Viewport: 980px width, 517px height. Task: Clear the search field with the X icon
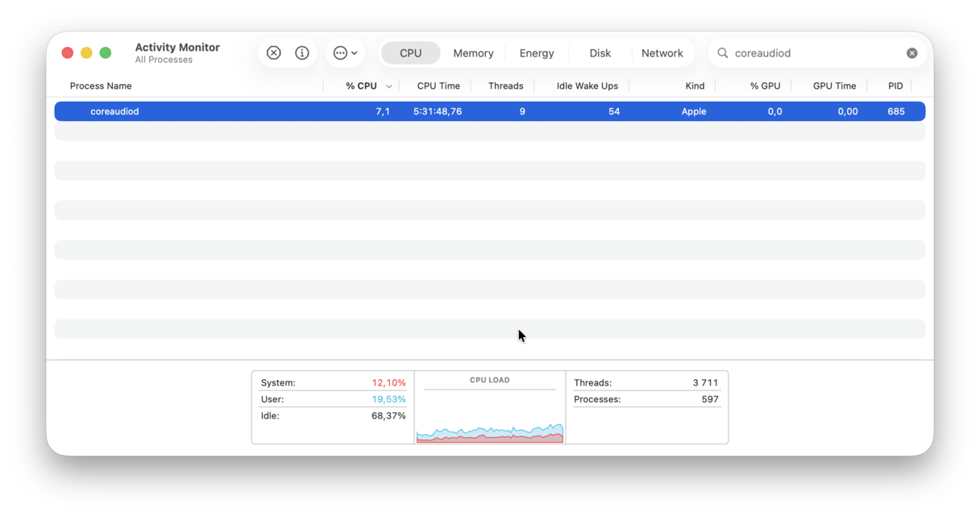pos(911,53)
